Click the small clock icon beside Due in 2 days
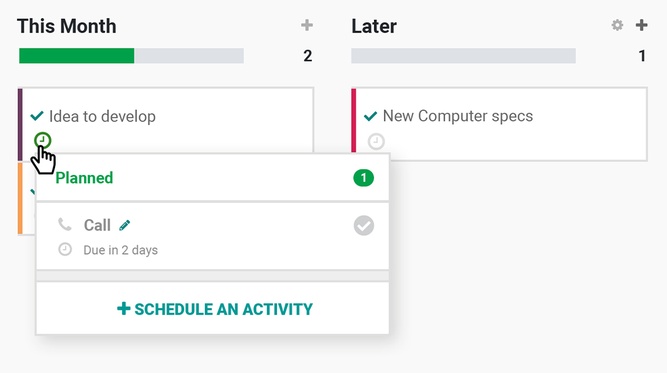 65,249
